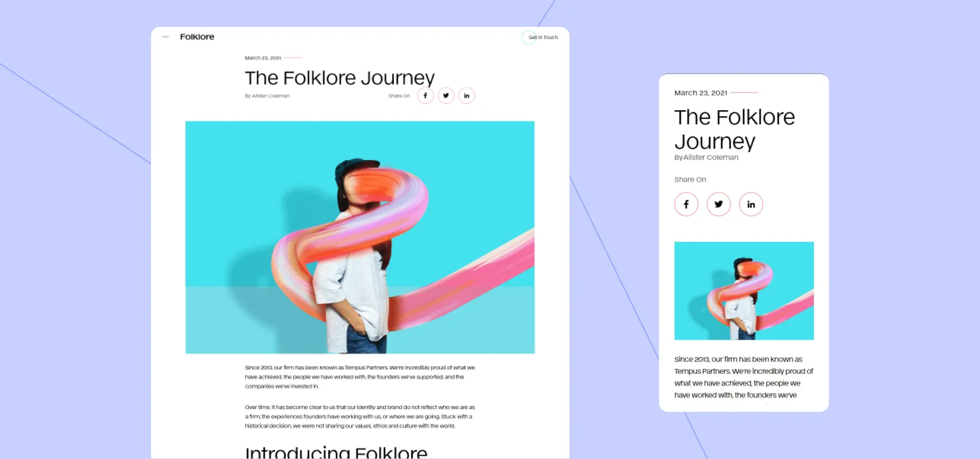Share on LinkedIn in mobile view

pos(751,204)
